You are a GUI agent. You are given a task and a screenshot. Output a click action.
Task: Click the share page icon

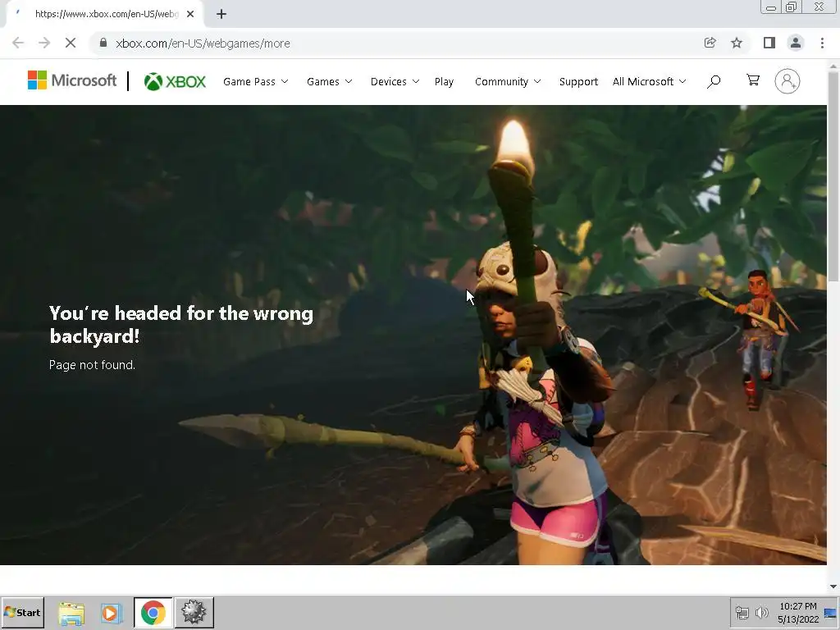710,43
